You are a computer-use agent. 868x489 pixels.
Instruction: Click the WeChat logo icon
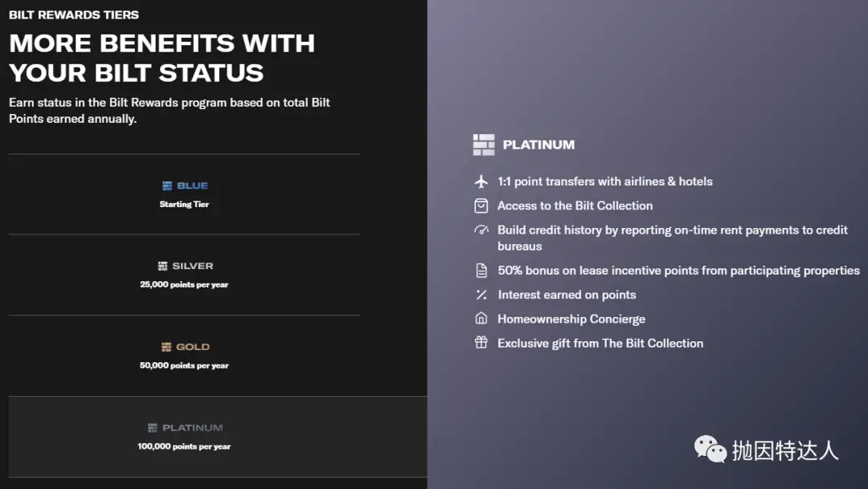click(x=710, y=450)
